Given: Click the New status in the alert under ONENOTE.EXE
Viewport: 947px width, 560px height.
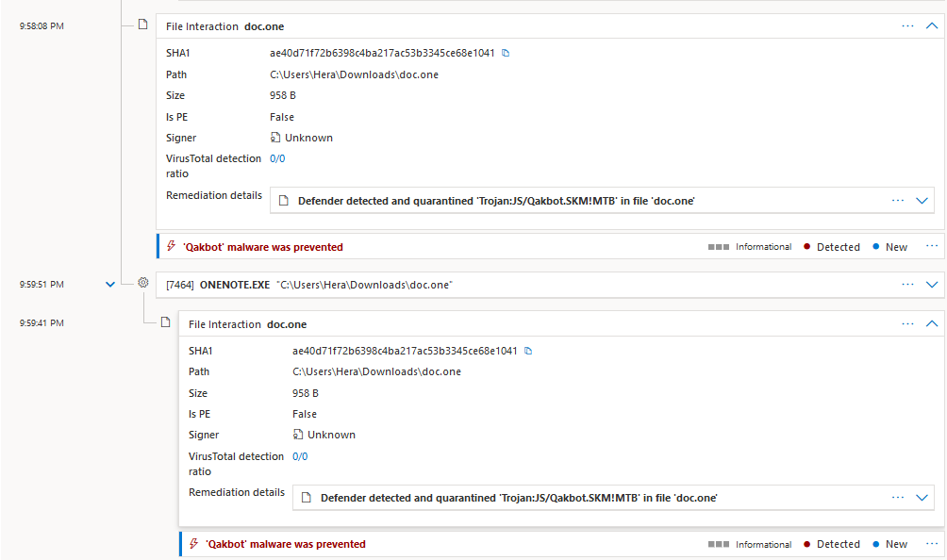Looking at the screenshot, I should click(896, 544).
